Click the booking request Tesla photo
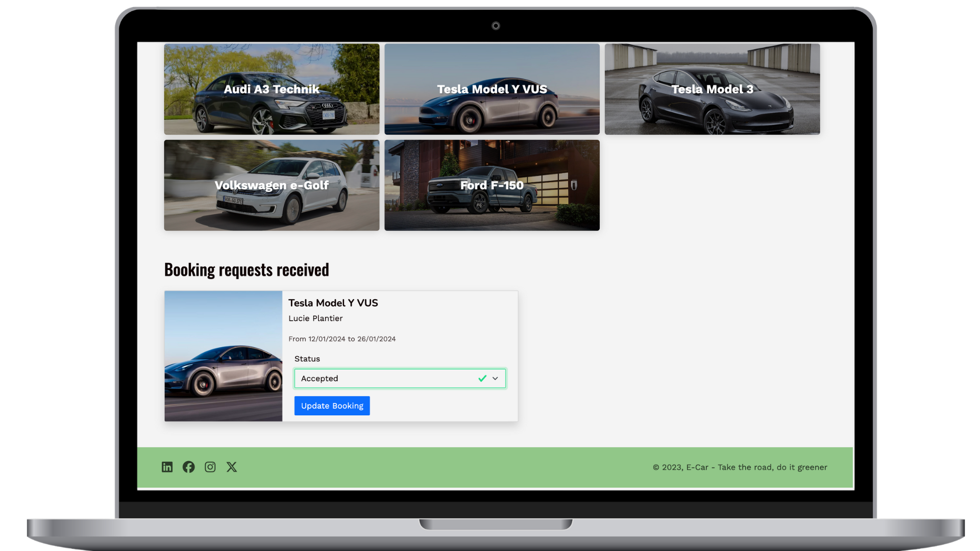 tap(223, 356)
